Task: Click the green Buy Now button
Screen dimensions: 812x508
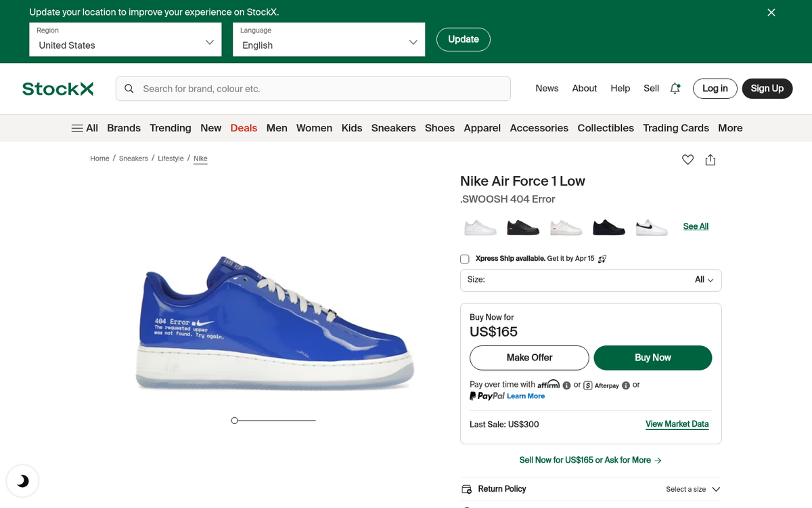Action: [x=652, y=358]
